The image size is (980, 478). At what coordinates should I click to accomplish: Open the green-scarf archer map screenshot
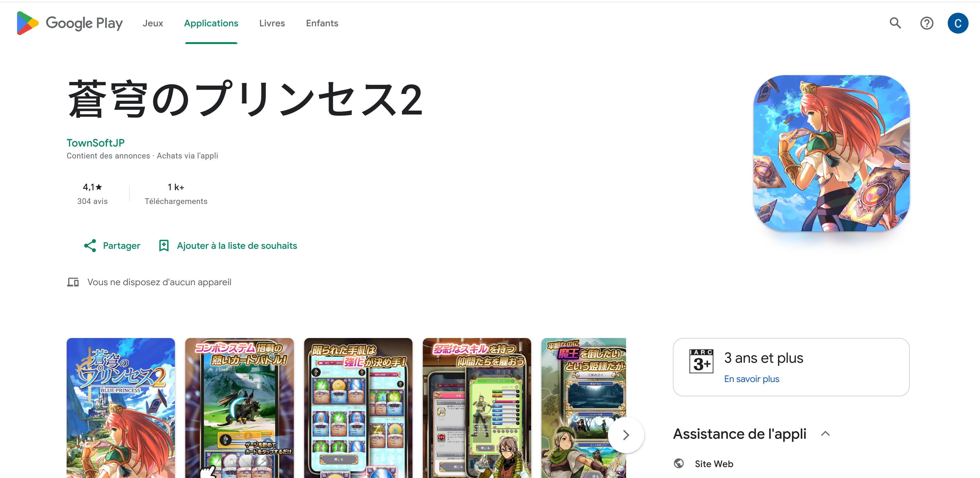tap(584, 408)
